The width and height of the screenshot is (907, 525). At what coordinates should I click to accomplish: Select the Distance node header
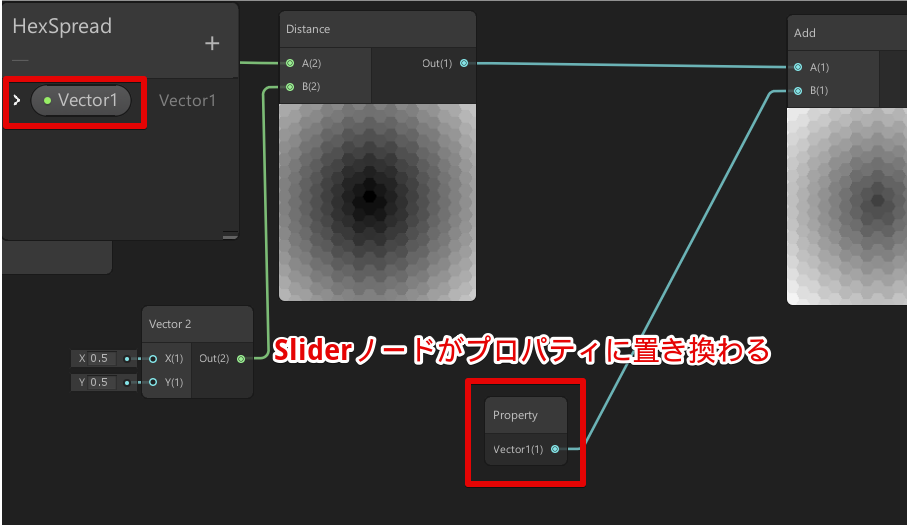click(377, 29)
